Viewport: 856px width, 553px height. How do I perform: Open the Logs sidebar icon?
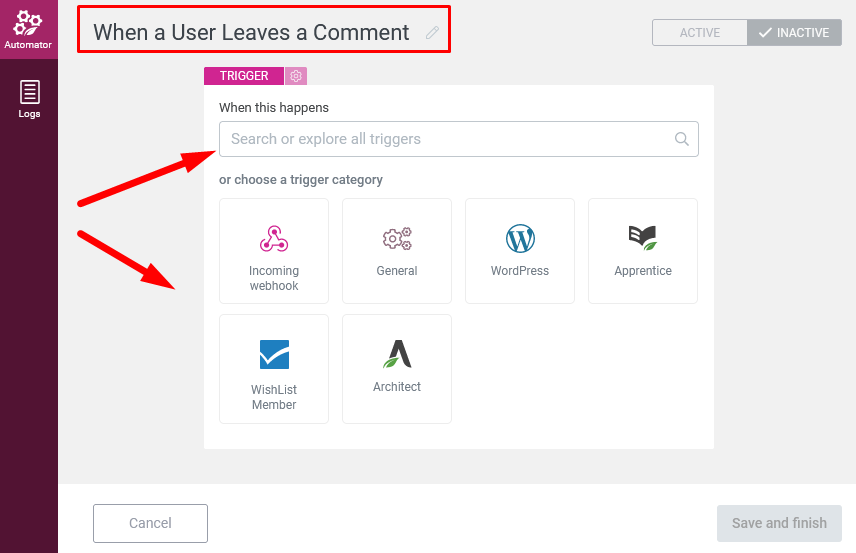(x=29, y=99)
